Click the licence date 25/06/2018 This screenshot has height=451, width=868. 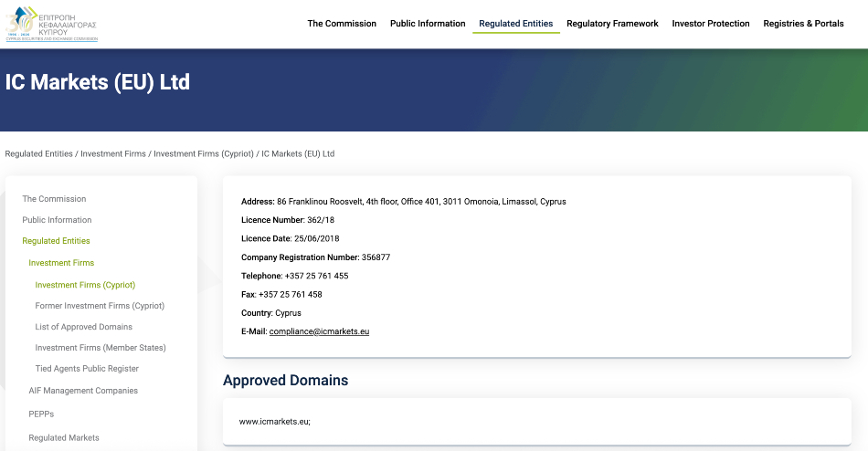tap(317, 238)
